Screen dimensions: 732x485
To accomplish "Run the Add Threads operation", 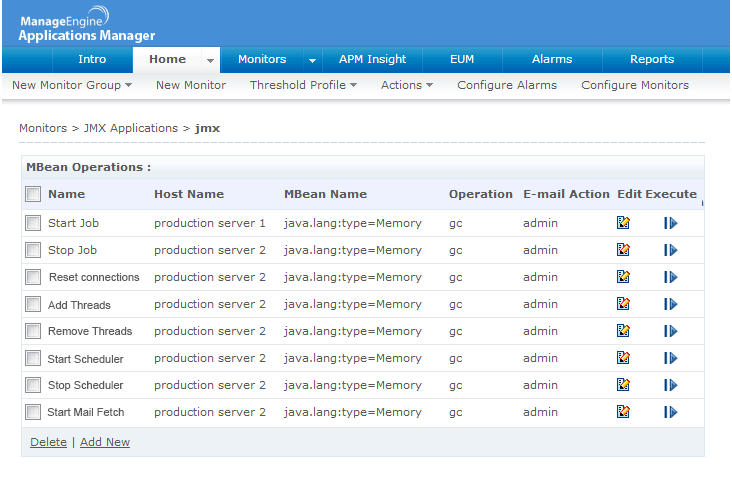I will [x=670, y=304].
